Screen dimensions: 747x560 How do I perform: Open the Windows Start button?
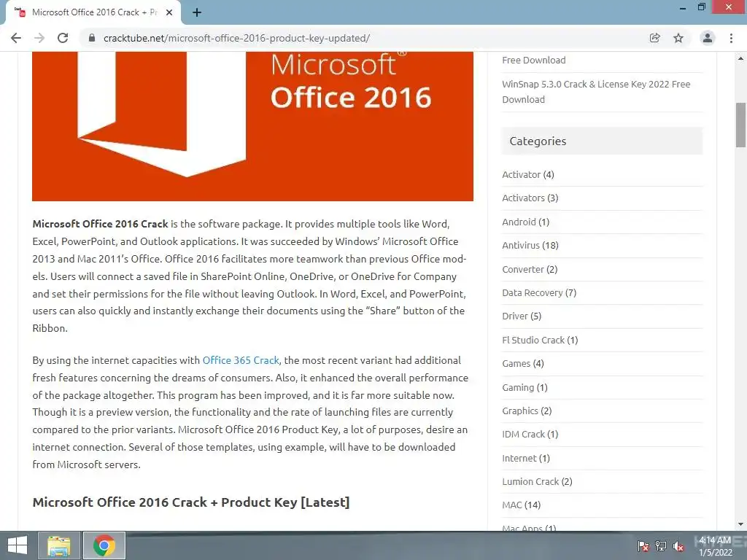point(18,545)
